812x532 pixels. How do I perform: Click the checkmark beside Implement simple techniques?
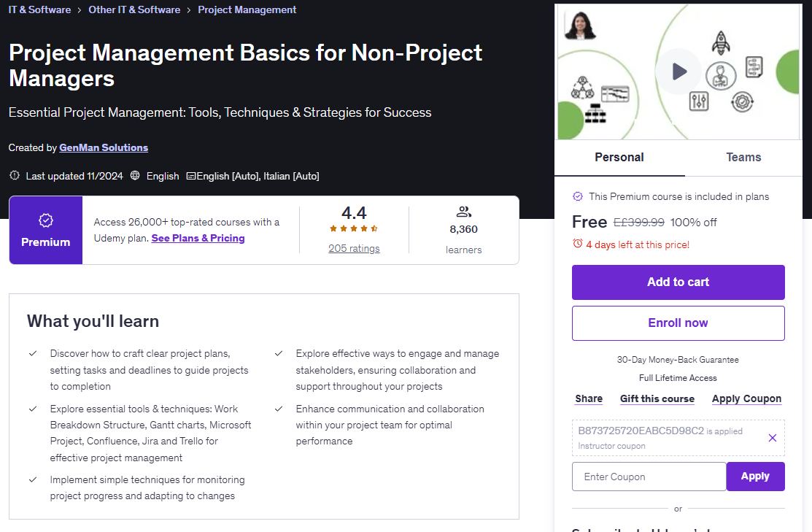[33, 479]
